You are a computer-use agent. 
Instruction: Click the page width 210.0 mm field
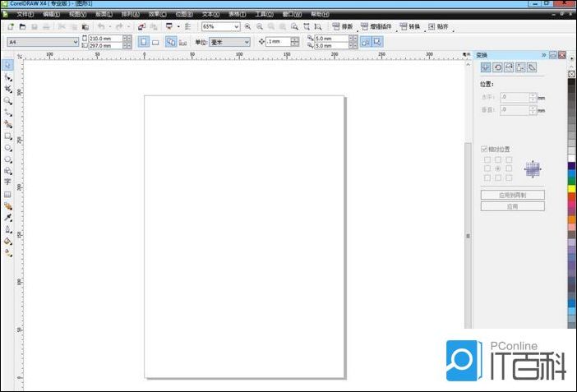pyautogui.click(x=104, y=38)
